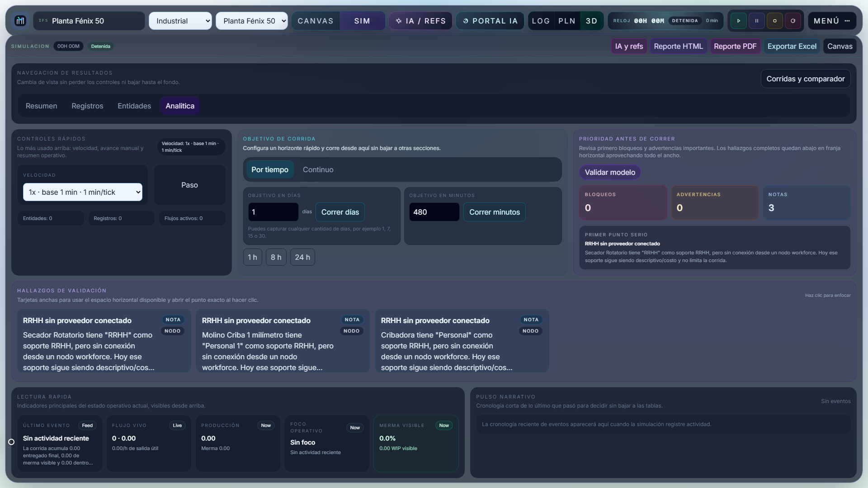Click Correr minutos
The height and width of the screenshot is (488, 868).
point(495,212)
